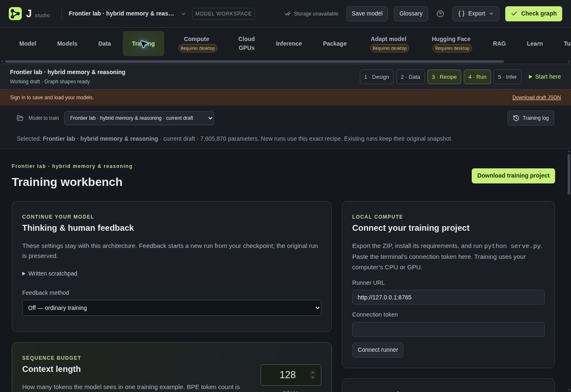The width and height of the screenshot is (571, 392).
Task: Decrease context length with the down stepper arrow
Action: tap(313, 377)
